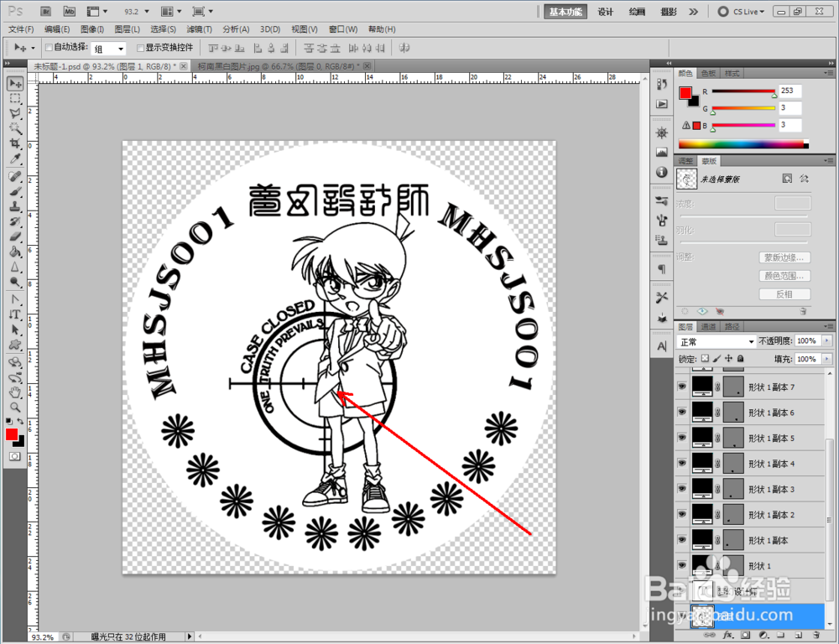The image size is (839, 644).
Task: Select the Rectangular Marquee tool
Action: (x=15, y=98)
